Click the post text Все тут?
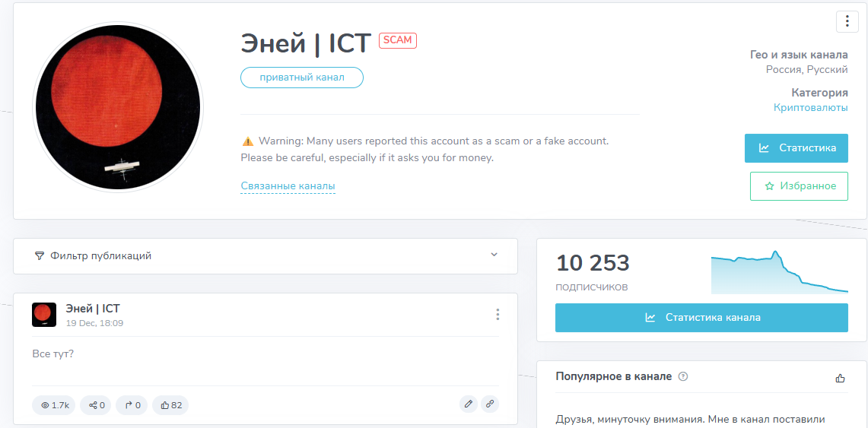Viewport: 868px width, 428px height. pyautogui.click(x=53, y=353)
